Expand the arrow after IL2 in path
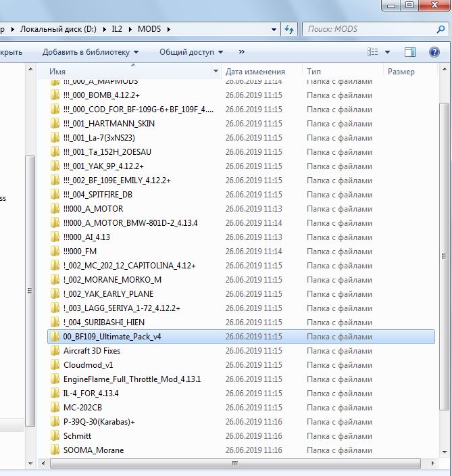452x476 pixels. [x=130, y=29]
